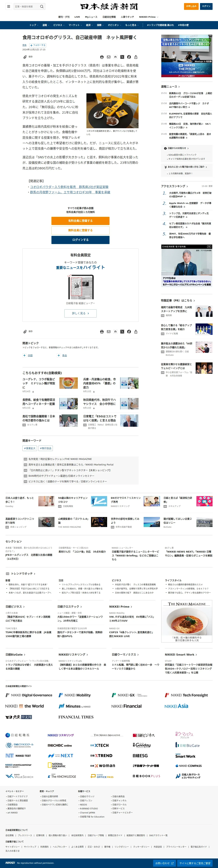The image size is (218, 868).
Task: Expand the オピニオン navigation dropdown
Action: [x=114, y=25]
